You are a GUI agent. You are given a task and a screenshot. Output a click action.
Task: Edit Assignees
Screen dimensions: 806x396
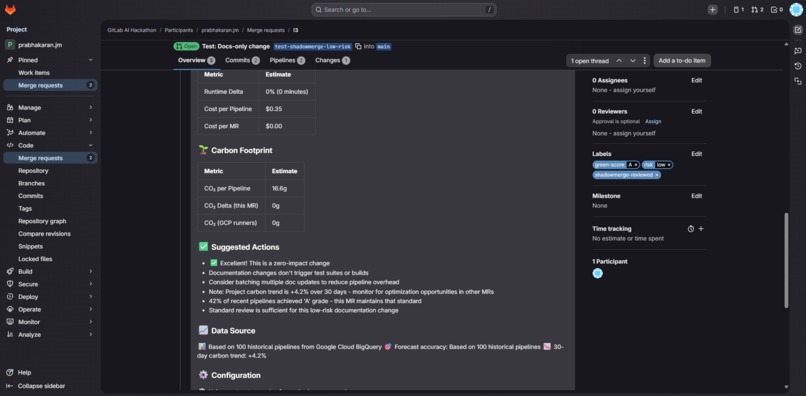(697, 81)
